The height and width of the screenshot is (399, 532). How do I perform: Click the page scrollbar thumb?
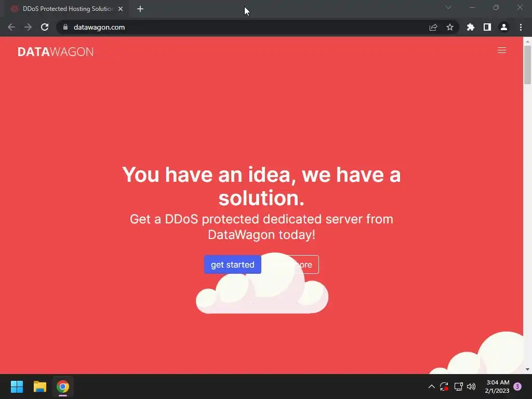click(527, 64)
